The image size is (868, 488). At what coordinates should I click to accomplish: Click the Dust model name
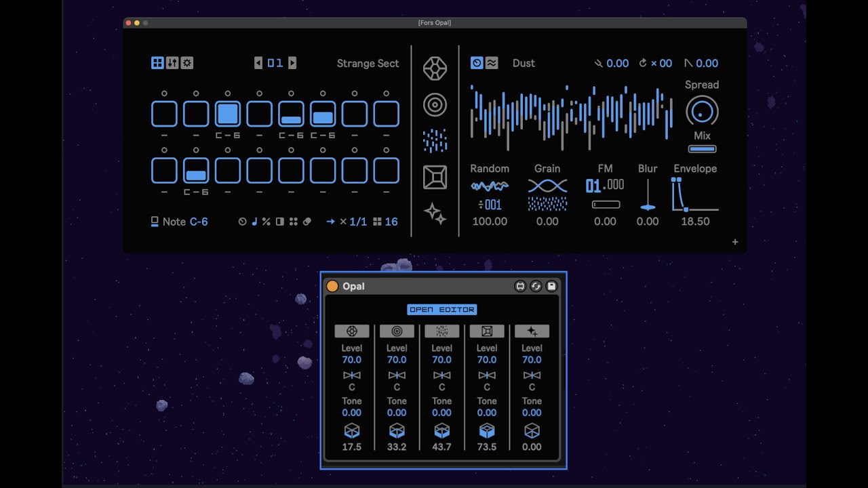pos(524,63)
